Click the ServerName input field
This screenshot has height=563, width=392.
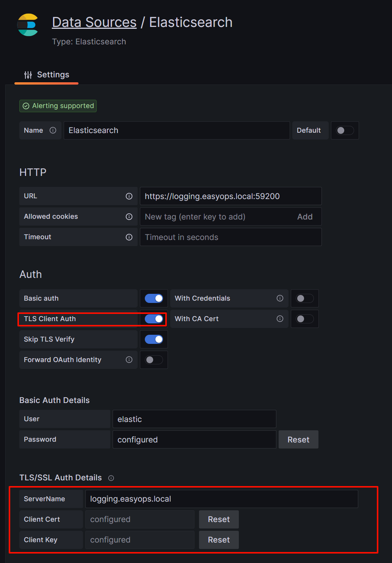221,499
